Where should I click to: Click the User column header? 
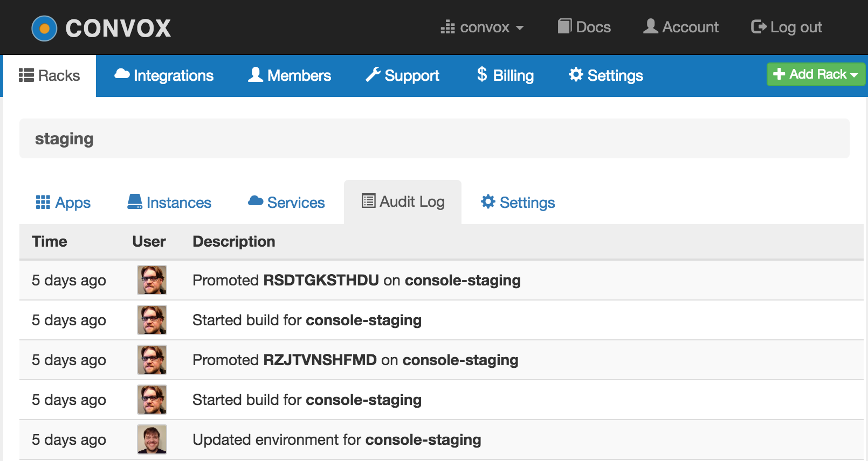tap(149, 241)
